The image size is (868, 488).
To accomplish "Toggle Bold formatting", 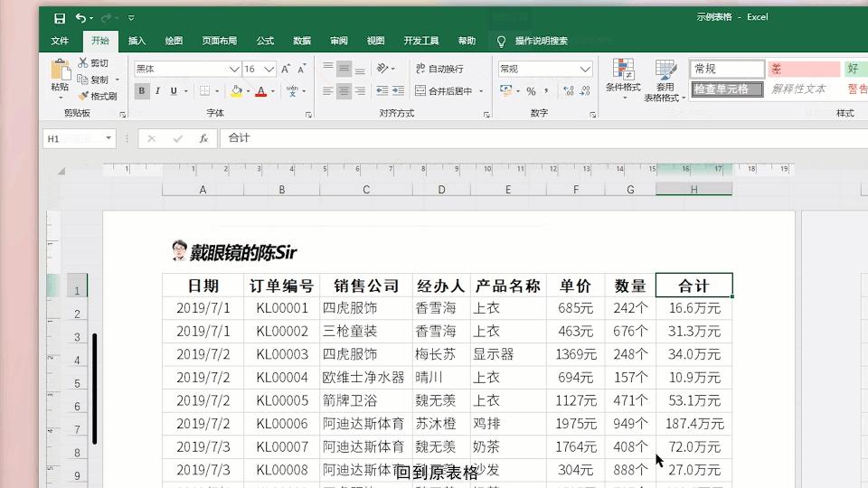I will click(142, 90).
